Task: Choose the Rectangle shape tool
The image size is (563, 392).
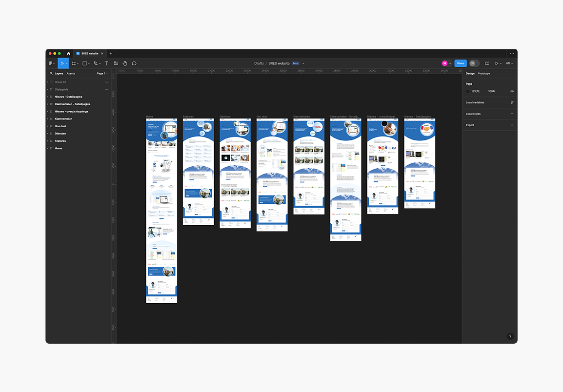Action: (x=84, y=63)
